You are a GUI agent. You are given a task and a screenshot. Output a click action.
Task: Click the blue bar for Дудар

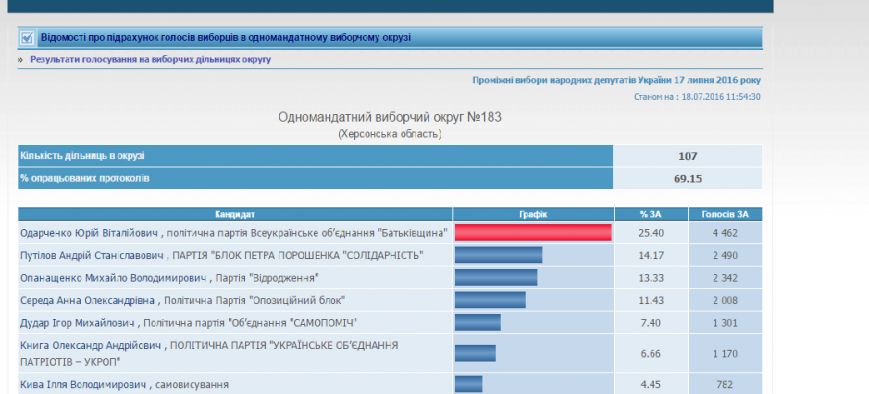tap(478, 322)
